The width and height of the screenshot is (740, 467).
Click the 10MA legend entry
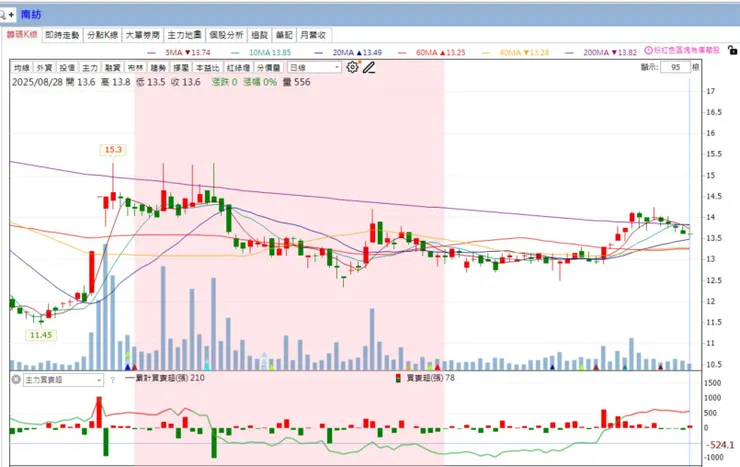(261, 52)
